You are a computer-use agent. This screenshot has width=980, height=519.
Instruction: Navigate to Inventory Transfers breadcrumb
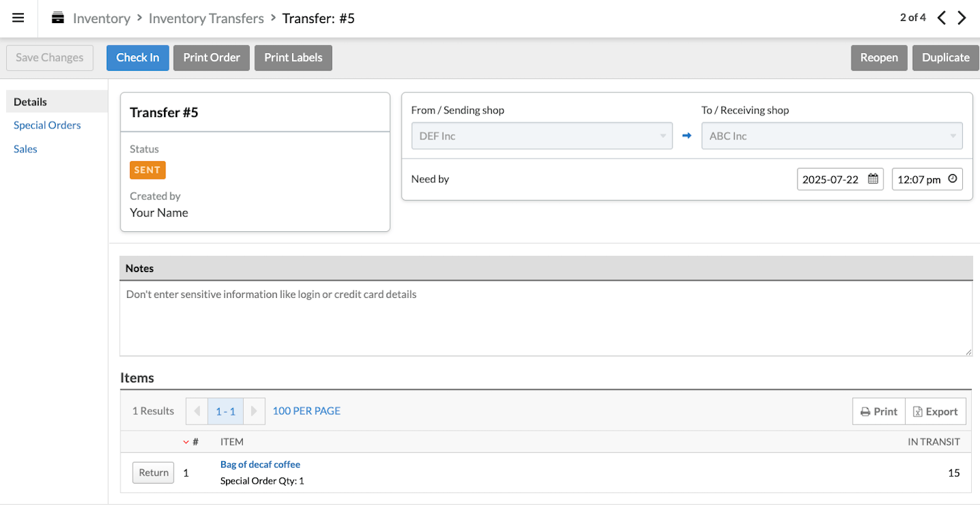coord(206,18)
